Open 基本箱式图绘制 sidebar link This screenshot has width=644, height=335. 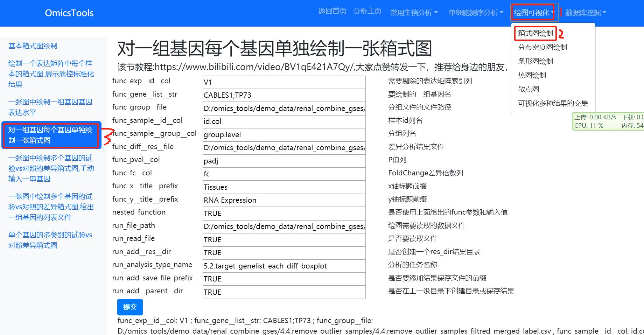[33, 46]
